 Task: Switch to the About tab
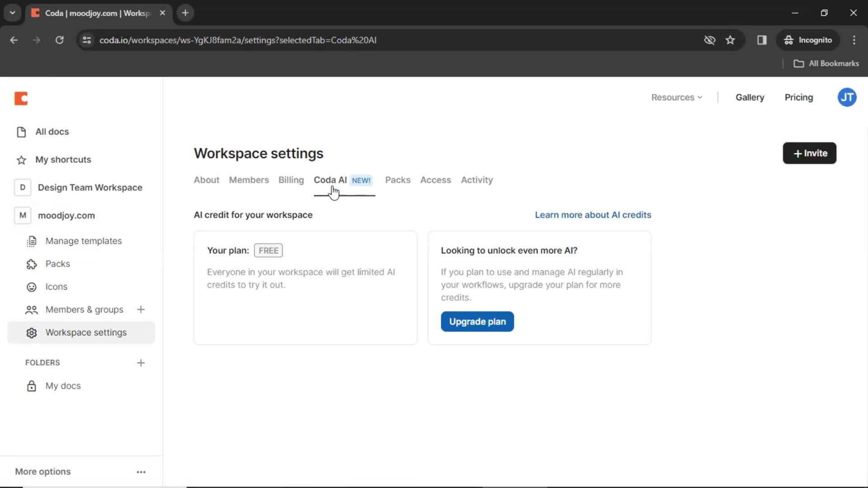[x=207, y=180]
